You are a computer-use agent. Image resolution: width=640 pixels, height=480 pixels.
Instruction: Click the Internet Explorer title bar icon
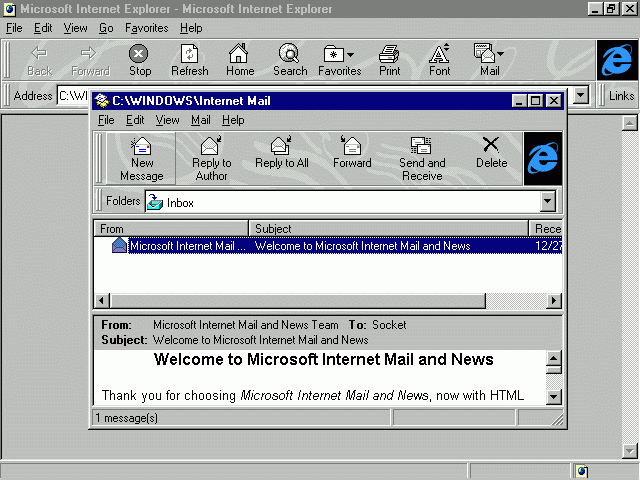(10, 9)
